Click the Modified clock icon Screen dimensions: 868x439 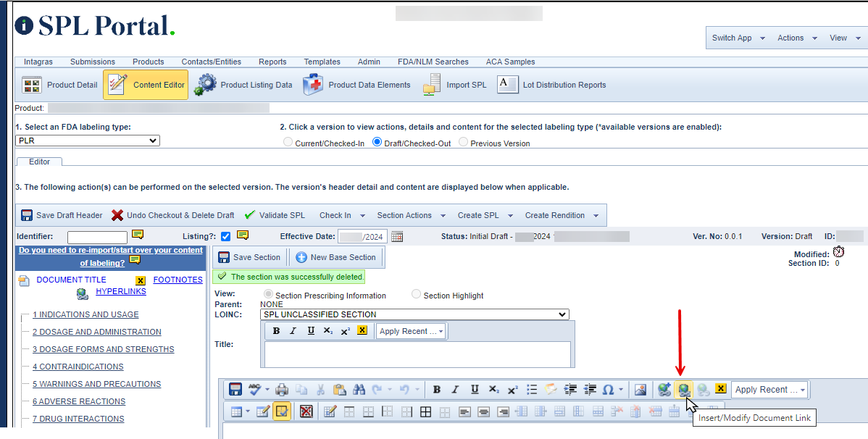click(839, 252)
